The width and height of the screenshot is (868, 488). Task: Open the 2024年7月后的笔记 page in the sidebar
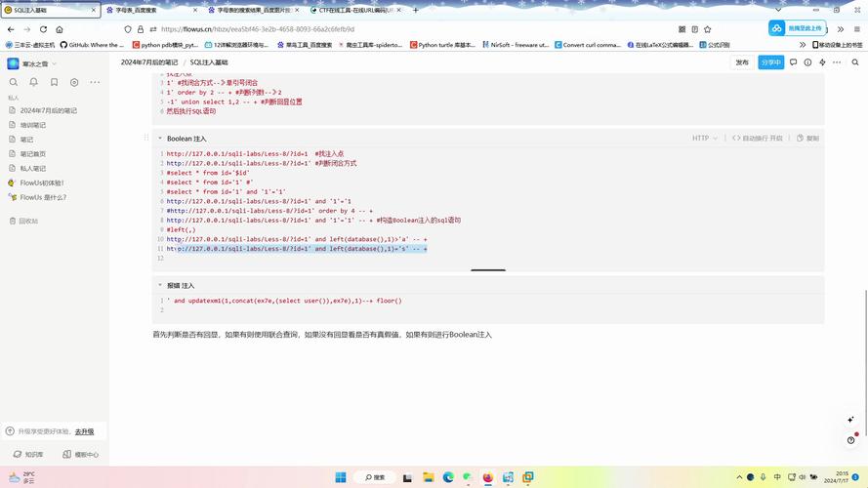(48, 110)
